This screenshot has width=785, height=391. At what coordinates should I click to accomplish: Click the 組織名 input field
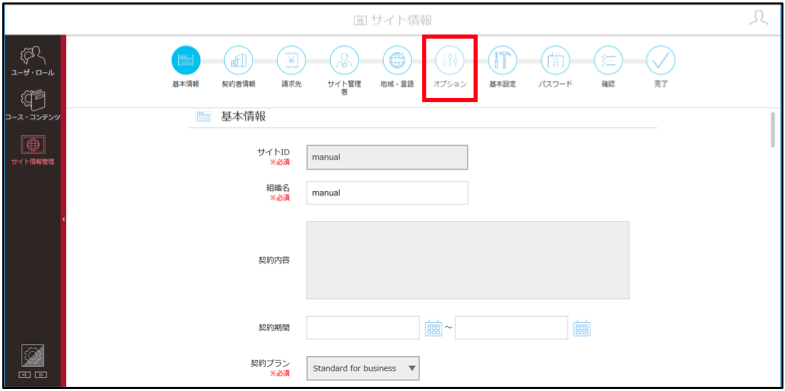coord(387,193)
